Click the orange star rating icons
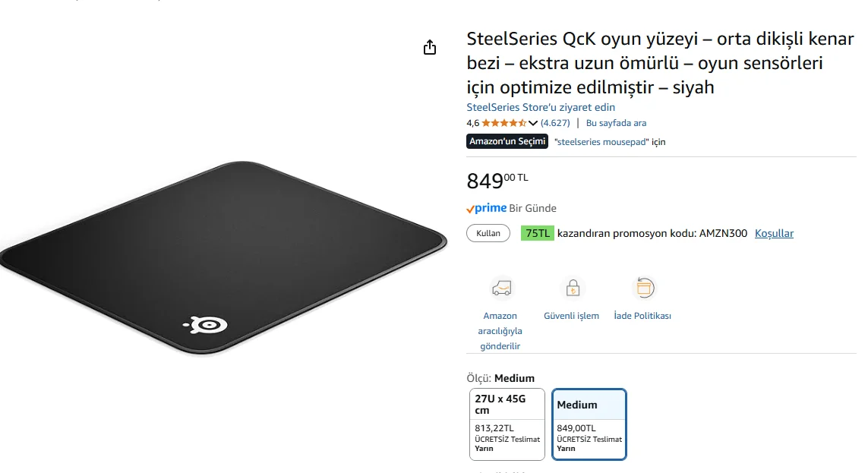Screen dimensions: 868x473 coord(503,123)
